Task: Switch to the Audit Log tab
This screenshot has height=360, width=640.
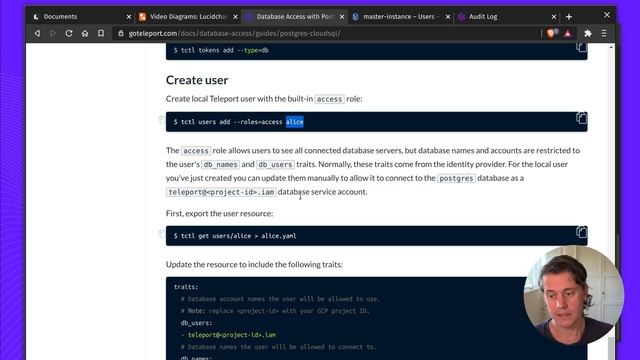Action: tap(507, 17)
